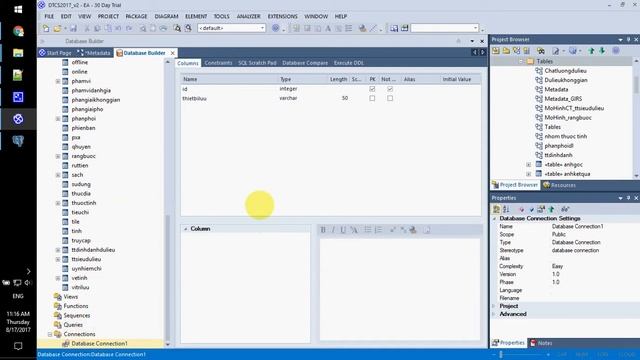640x360 pixels.
Task: Click the Save toolbar icon
Action: click(x=73, y=28)
